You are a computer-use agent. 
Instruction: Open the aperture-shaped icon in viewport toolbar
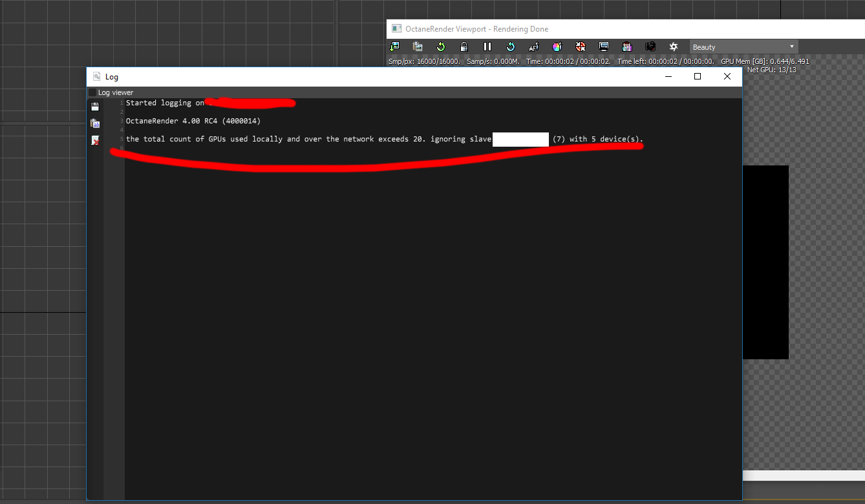674,47
